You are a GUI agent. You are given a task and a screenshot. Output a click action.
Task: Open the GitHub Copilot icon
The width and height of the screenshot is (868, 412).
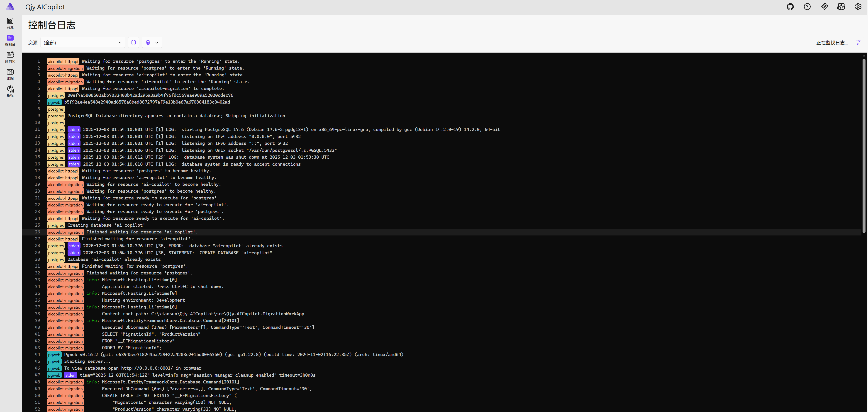point(841,7)
